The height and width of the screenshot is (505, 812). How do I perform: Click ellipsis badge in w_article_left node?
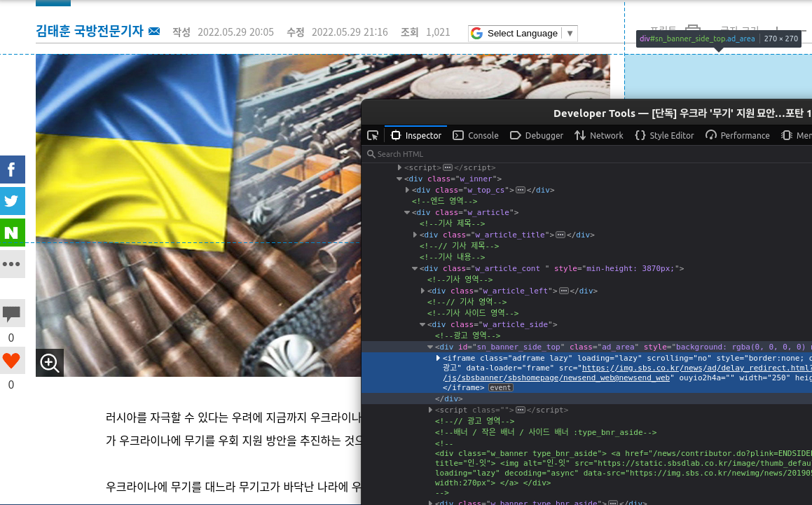[564, 291]
